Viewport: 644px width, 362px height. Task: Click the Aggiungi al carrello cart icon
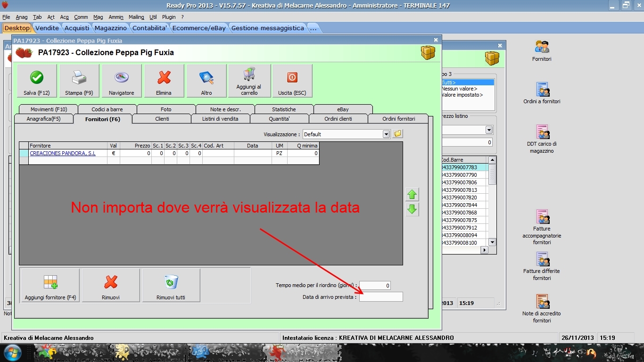pos(249,74)
